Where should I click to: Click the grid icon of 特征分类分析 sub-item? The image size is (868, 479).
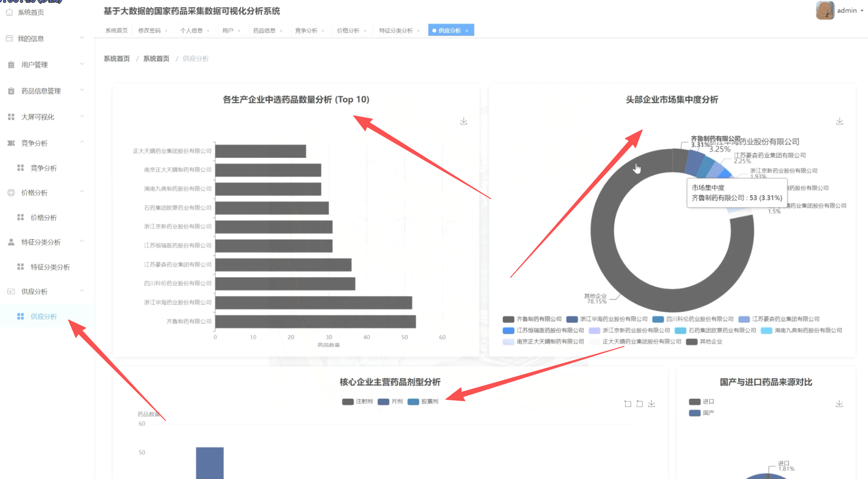tap(21, 266)
